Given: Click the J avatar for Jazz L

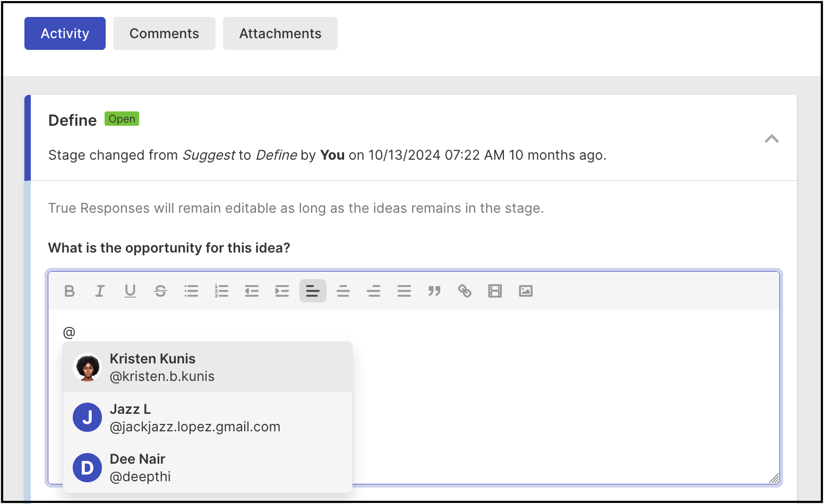Looking at the screenshot, I should tap(87, 418).
